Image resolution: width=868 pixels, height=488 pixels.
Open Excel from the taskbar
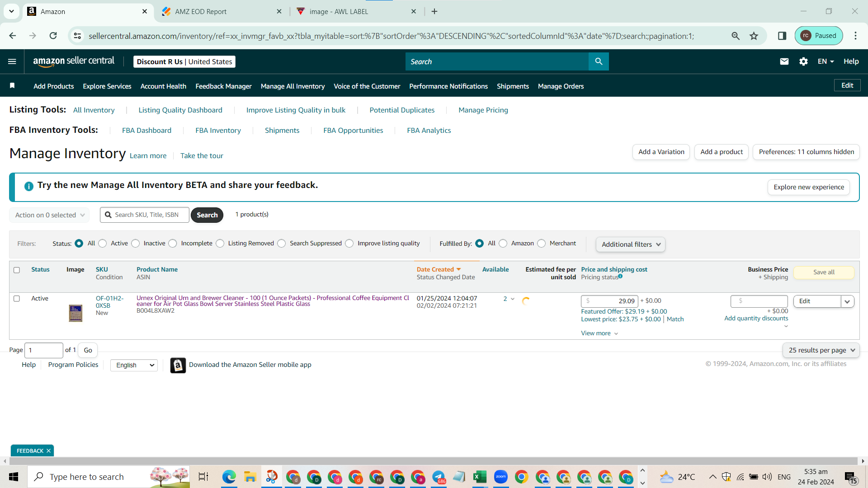480,477
